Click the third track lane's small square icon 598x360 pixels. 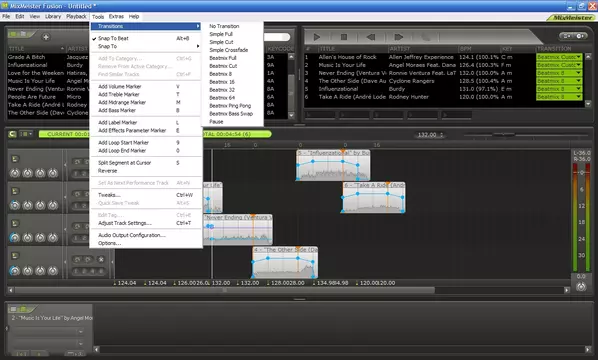click(x=15, y=223)
